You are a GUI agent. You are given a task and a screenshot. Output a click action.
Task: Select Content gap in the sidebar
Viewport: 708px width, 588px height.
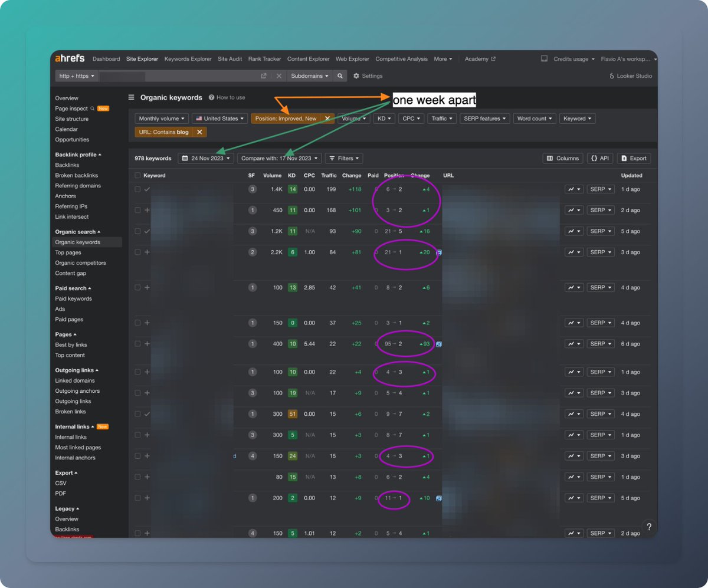[70, 273]
